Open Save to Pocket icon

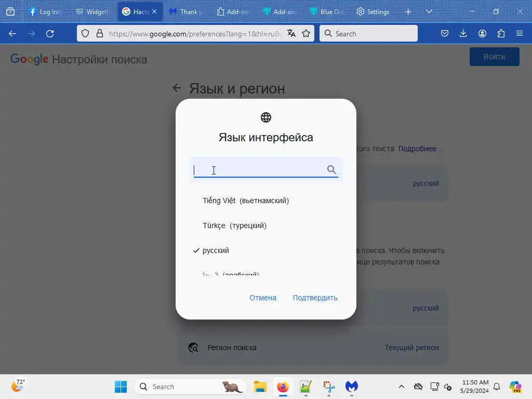(x=445, y=33)
